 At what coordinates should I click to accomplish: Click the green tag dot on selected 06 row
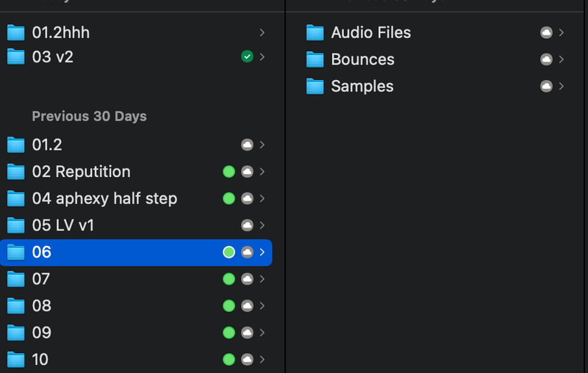[x=229, y=252]
